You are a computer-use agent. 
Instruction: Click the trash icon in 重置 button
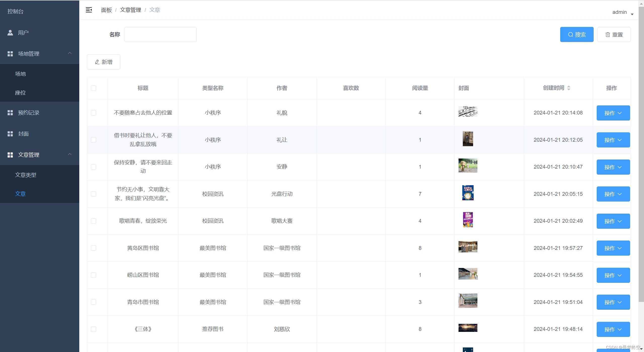[608, 34]
